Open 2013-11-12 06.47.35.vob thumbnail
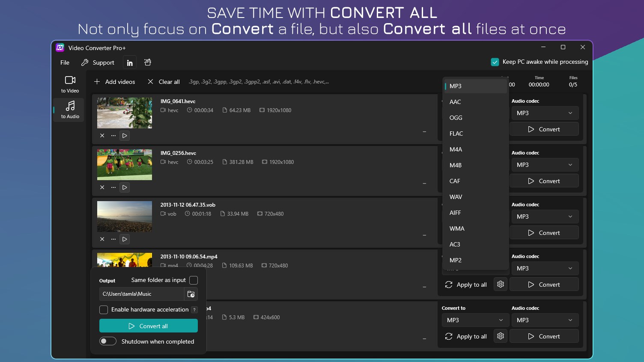 [125, 217]
